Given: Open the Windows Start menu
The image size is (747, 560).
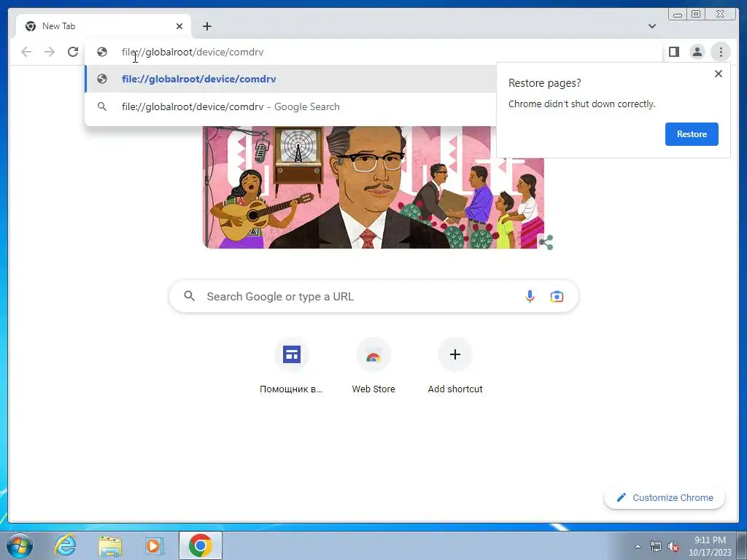Looking at the screenshot, I should (19, 545).
